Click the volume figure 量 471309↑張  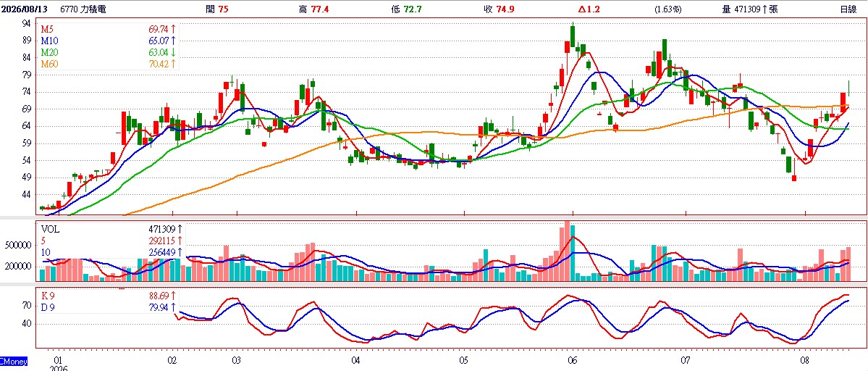pyautogui.click(x=749, y=9)
